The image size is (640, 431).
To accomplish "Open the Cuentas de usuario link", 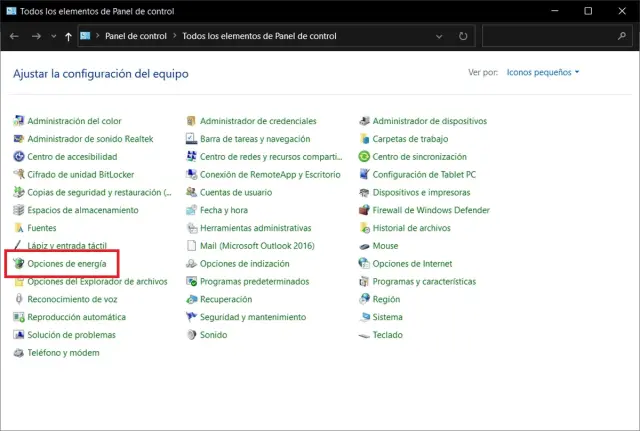I will click(236, 192).
